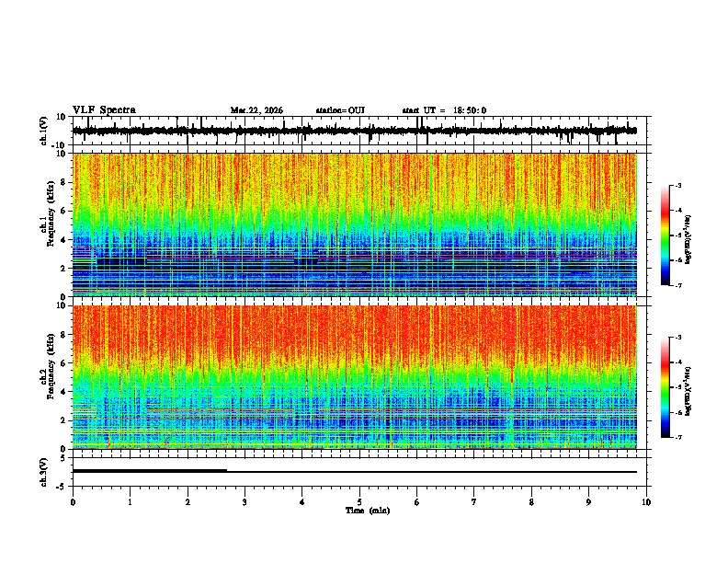Click the "-3" label on ch.1 color scale
The image size is (728, 563).
[x=678, y=185]
